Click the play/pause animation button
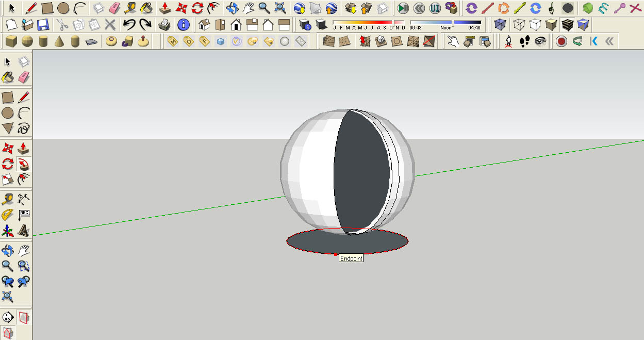Screen dimensions: 644x340 [x=404, y=8]
